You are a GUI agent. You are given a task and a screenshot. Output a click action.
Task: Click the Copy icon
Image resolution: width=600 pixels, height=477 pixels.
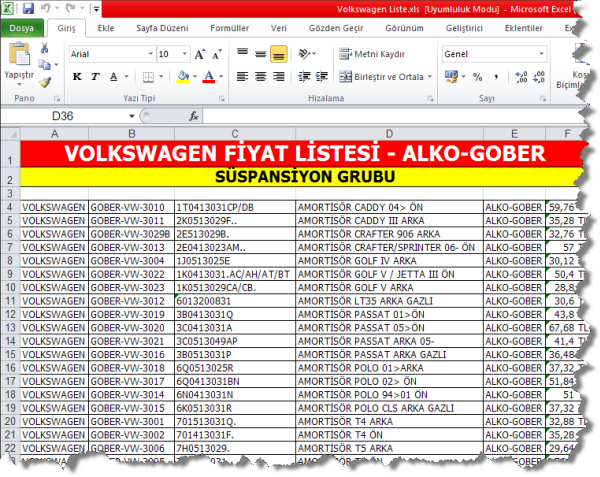coord(44,65)
